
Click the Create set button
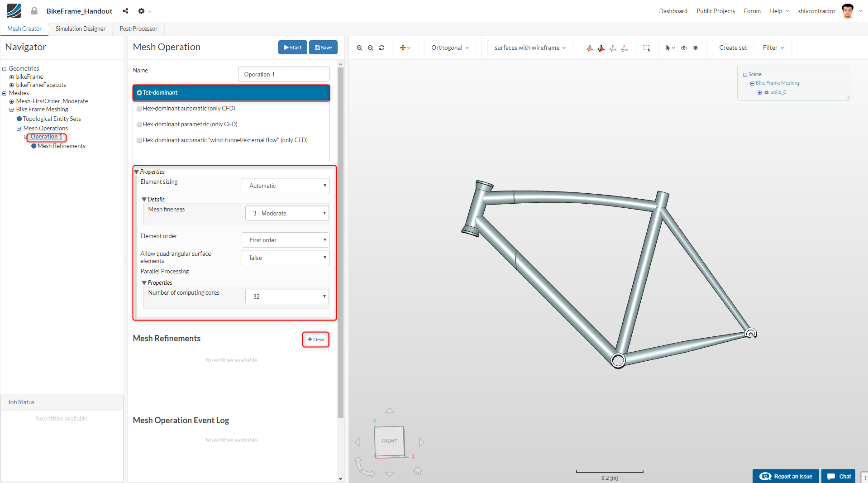pos(733,48)
